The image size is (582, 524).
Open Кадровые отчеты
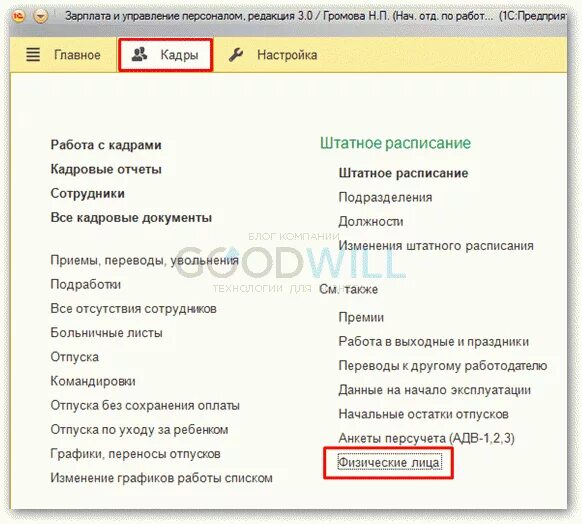(106, 169)
